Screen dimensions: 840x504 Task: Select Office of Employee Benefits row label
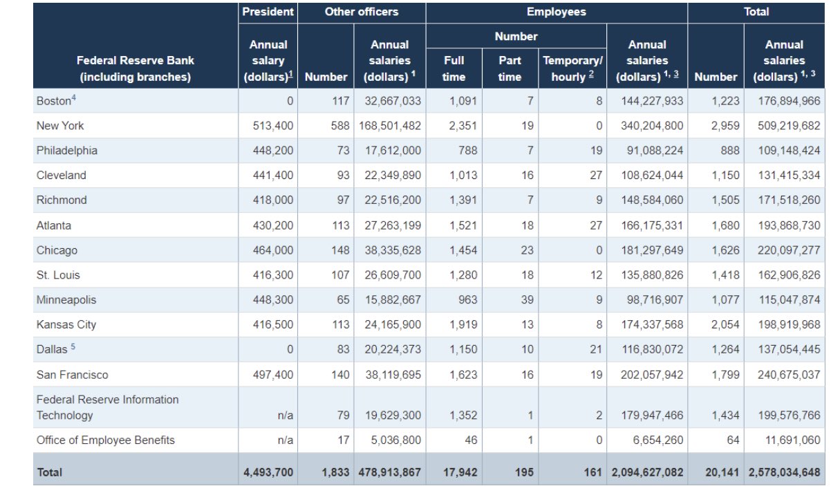105,440
